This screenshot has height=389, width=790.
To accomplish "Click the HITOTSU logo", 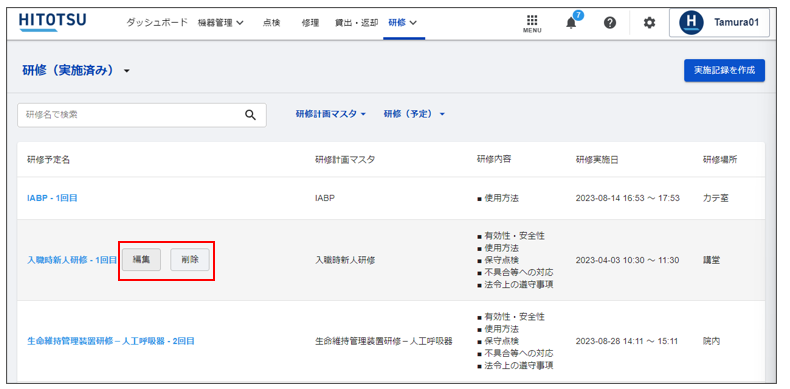I will pyautogui.click(x=52, y=22).
